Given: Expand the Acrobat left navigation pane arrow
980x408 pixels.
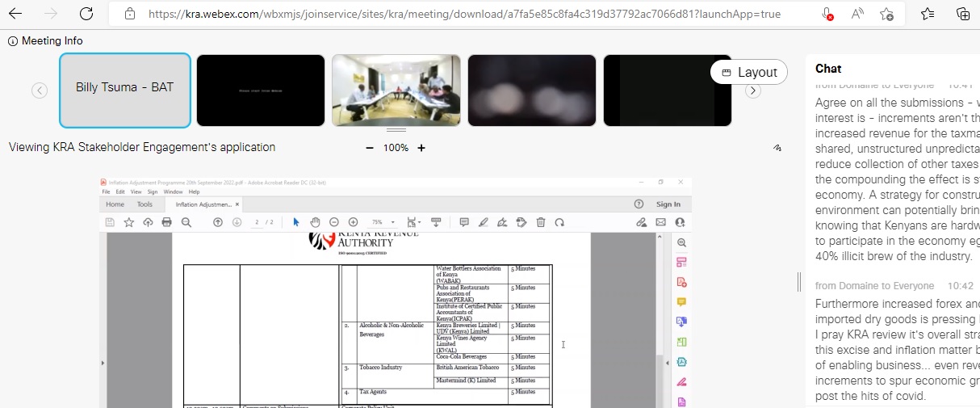Looking at the screenshot, I should 102,364.
